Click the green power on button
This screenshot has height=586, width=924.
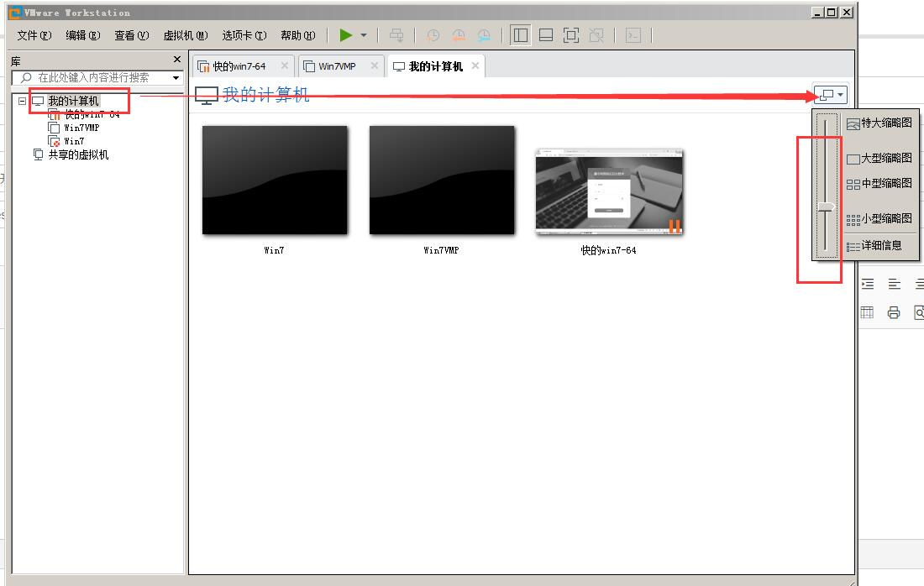pos(345,35)
